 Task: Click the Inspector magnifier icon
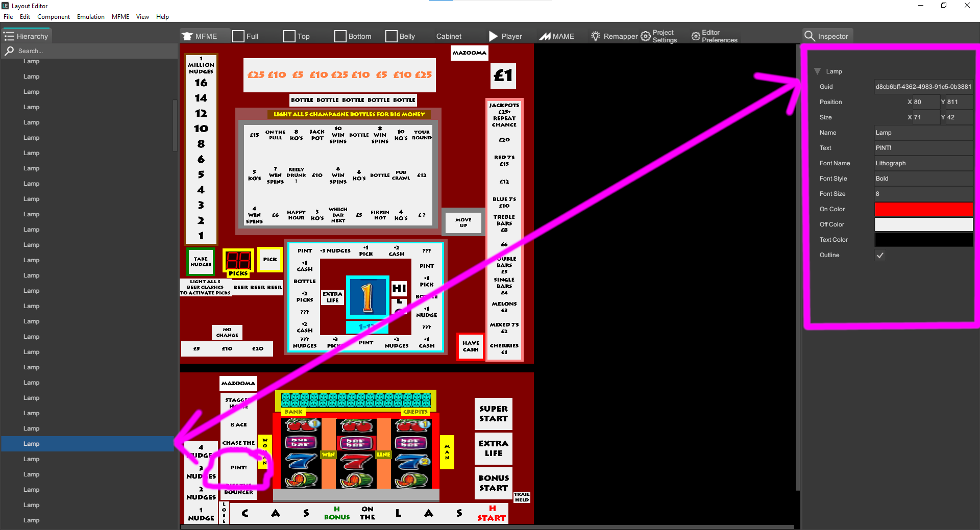coord(810,36)
